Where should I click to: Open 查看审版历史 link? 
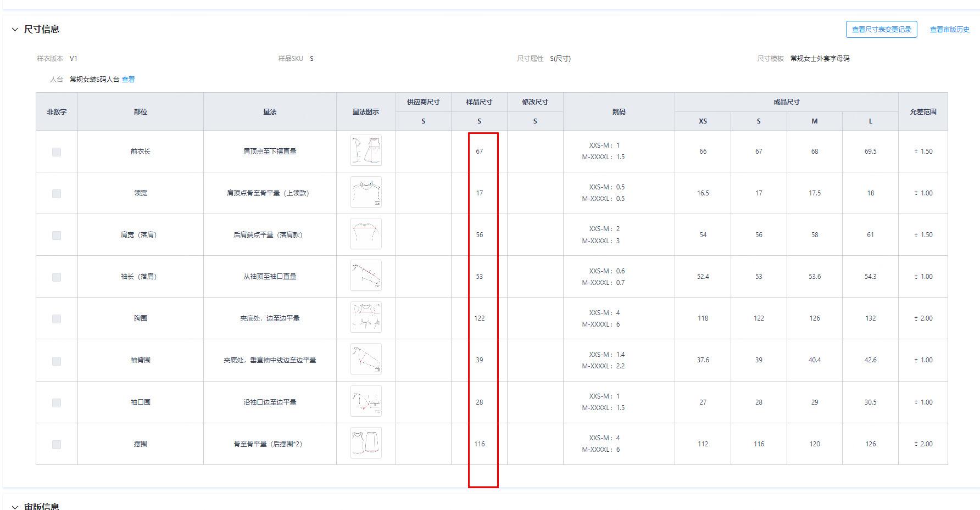coord(949,30)
